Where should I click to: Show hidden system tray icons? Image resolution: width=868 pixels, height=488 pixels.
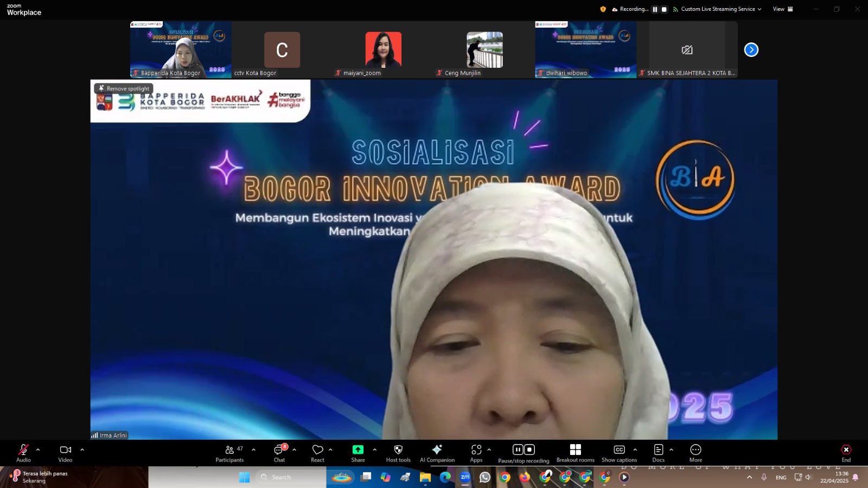pos(750,477)
